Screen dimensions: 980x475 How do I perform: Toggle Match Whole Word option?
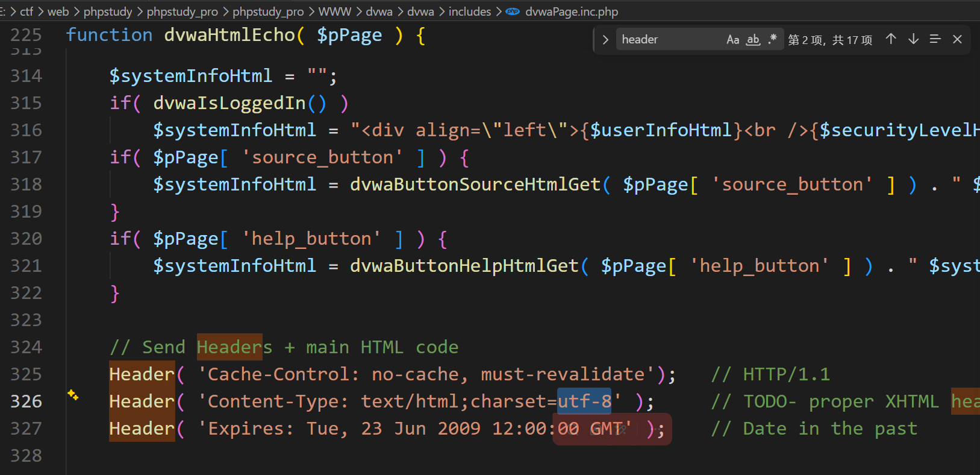click(753, 40)
